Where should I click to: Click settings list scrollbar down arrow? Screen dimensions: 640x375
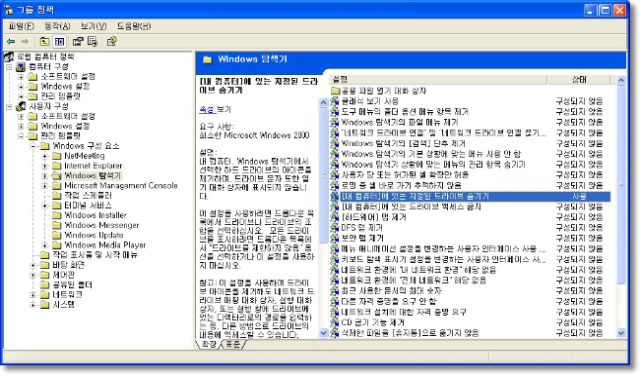(x=621, y=333)
